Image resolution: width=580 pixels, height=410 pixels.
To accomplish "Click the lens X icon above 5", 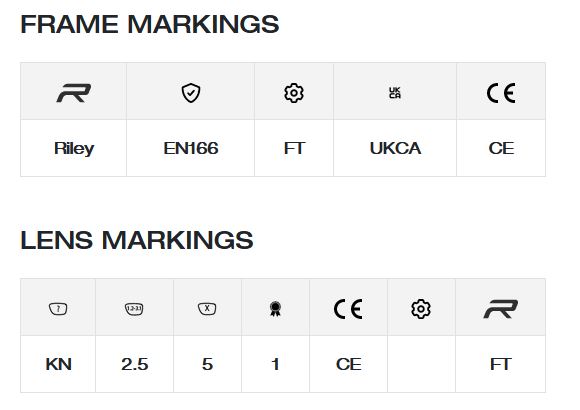I will coord(207,308).
